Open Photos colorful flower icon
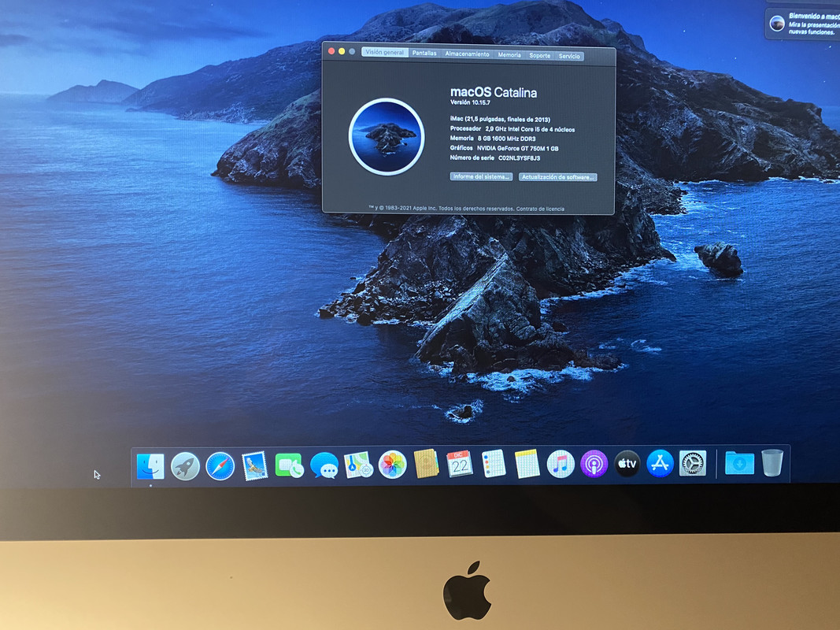The height and width of the screenshot is (630, 840). point(393,465)
